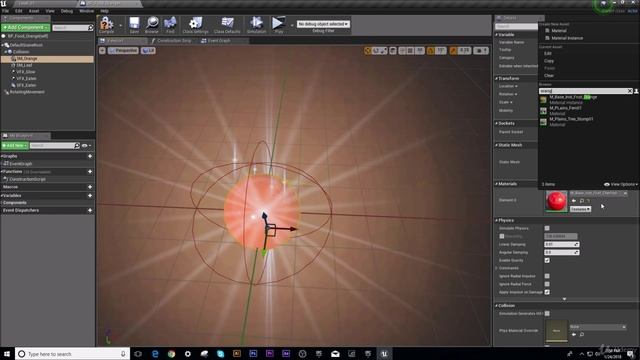Click the rotation snap angle in viewport toolbar
This screenshot has width=640, height=360.
click(x=440, y=51)
